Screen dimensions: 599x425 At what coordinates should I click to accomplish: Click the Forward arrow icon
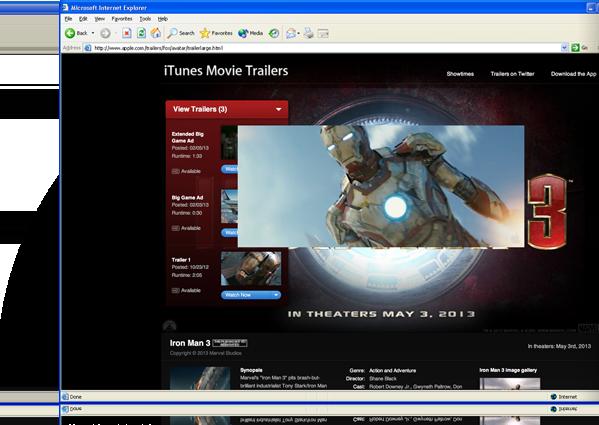[x=105, y=34]
